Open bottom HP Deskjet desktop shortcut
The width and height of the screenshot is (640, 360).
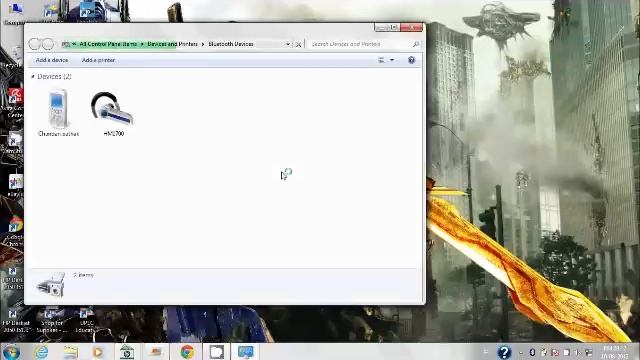point(16,321)
